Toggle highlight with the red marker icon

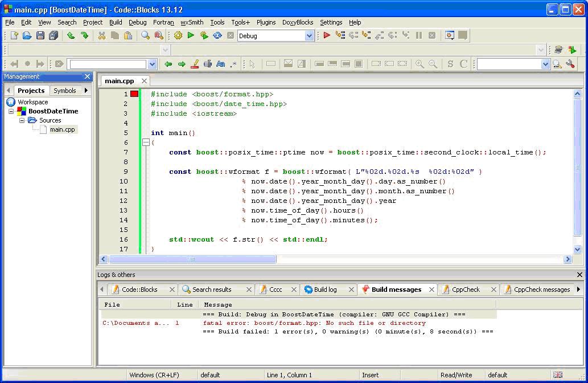pos(195,64)
